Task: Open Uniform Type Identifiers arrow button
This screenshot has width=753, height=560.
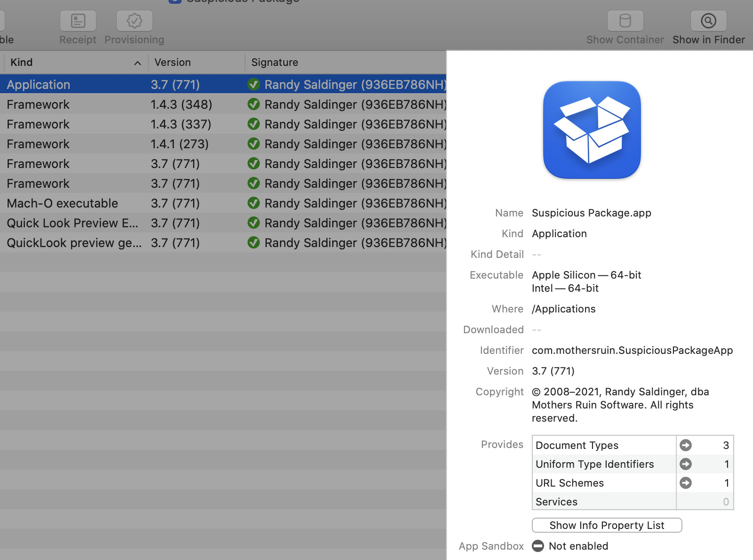Action: [686, 464]
